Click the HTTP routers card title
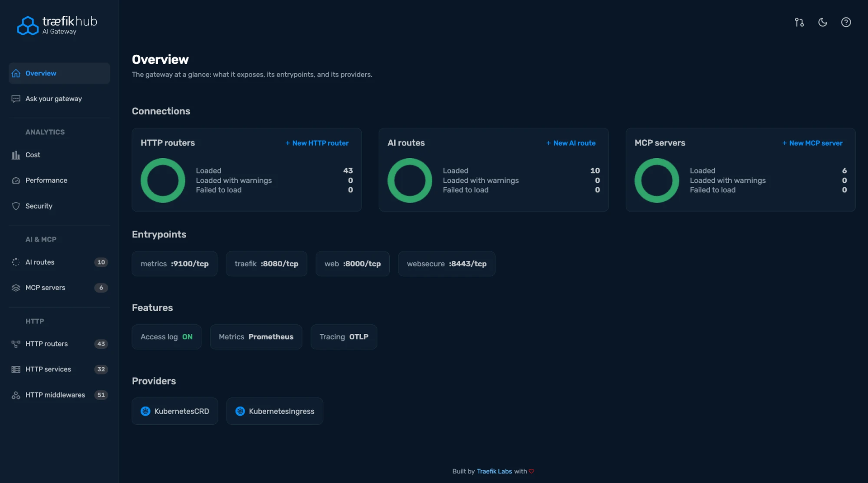 tap(168, 143)
